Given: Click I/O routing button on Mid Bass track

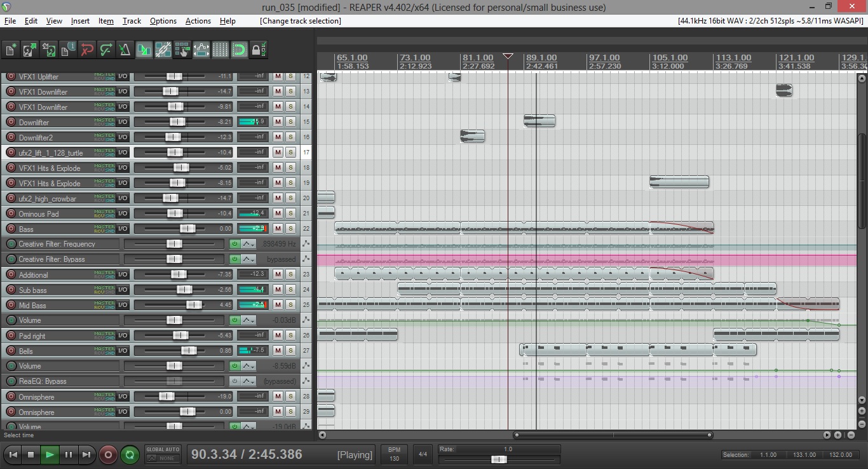Looking at the screenshot, I should point(123,305).
